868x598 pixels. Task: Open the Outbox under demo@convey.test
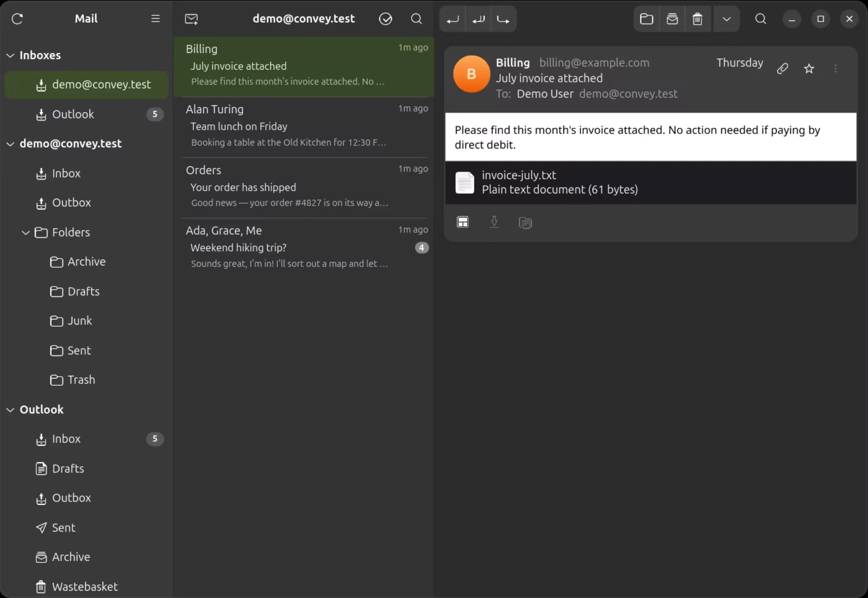point(86,203)
